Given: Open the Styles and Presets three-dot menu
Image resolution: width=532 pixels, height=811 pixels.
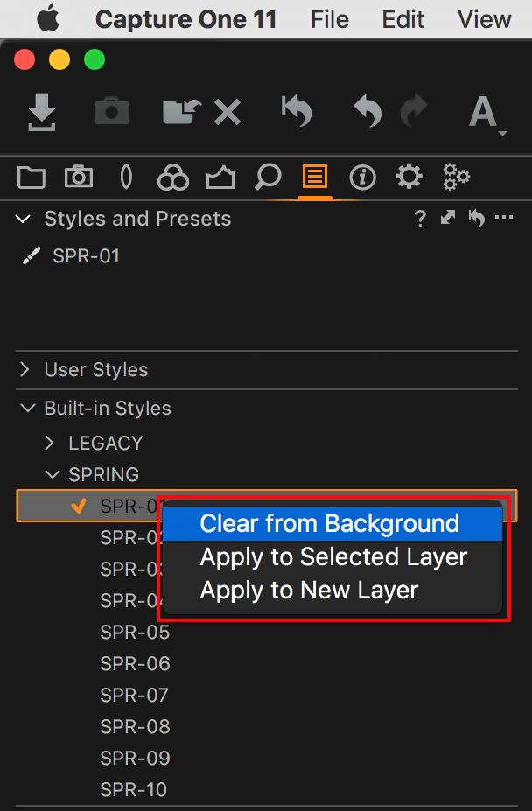Looking at the screenshot, I should [504, 218].
